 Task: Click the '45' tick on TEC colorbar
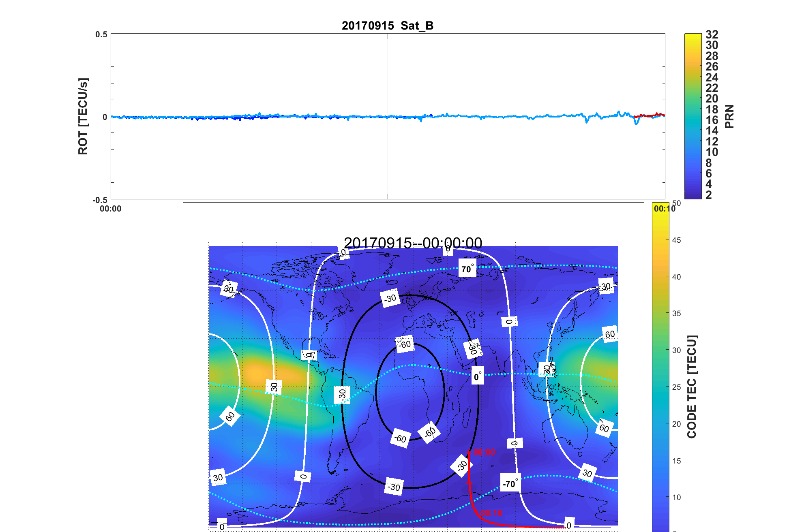(x=676, y=240)
